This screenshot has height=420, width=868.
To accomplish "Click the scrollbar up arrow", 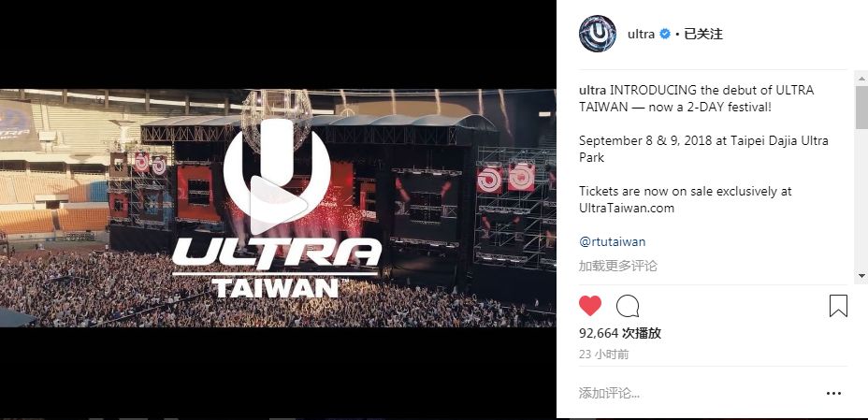I will pyautogui.click(x=861, y=75).
